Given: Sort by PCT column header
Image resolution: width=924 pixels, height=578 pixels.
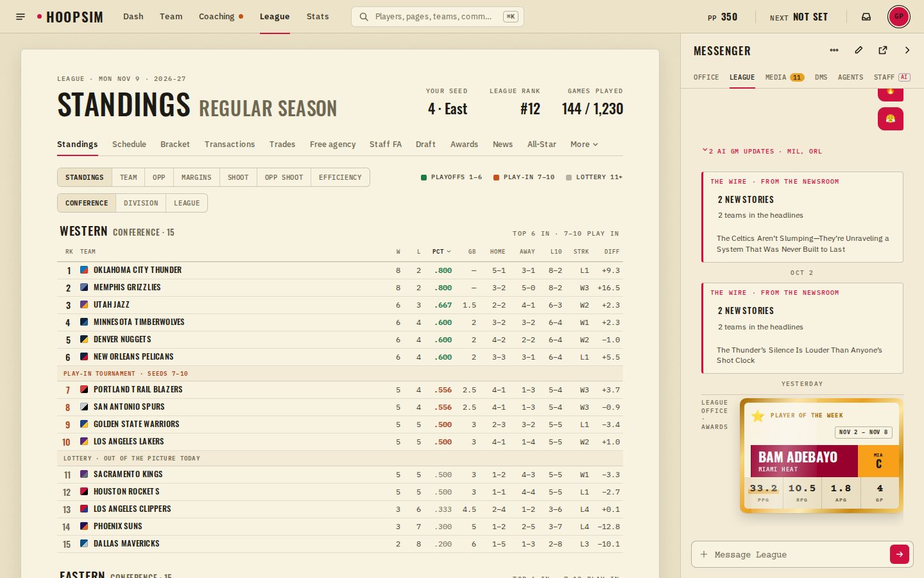Looking at the screenshot, I should [441, 252].
